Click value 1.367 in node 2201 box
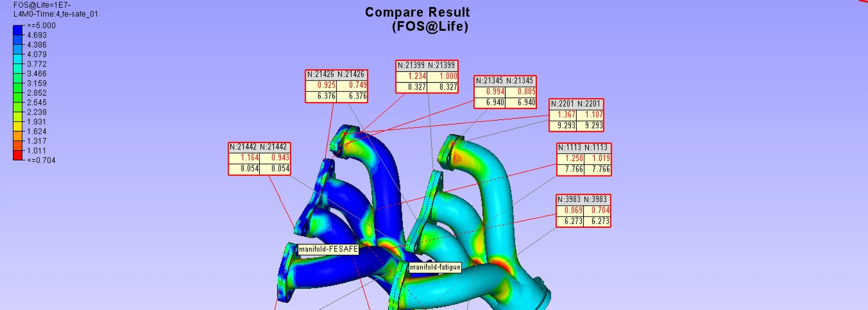 coord(566,114)
